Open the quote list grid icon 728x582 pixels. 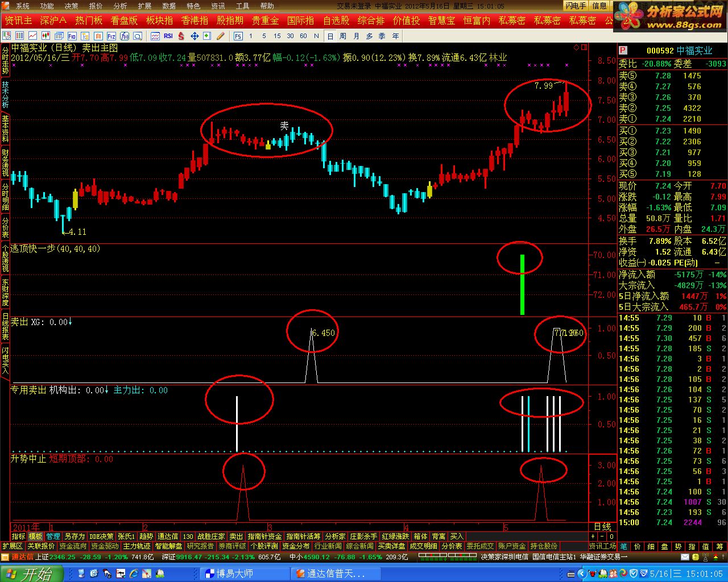19,36
